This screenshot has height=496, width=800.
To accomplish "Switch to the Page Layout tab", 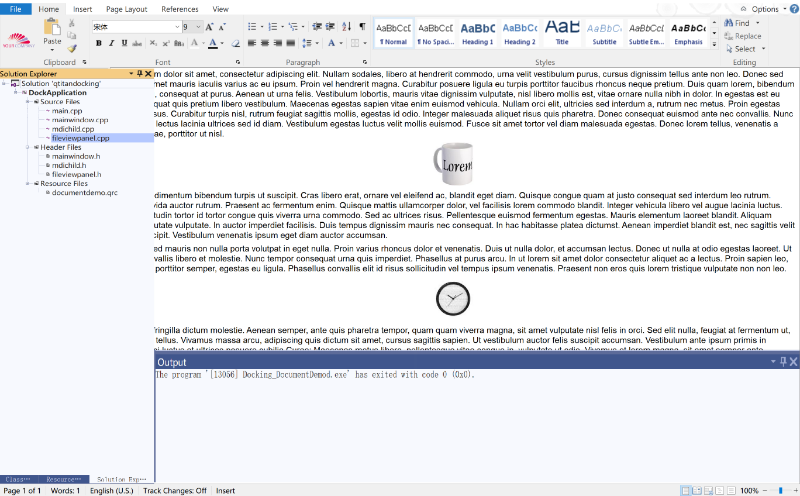I will [x=127, y=9].
